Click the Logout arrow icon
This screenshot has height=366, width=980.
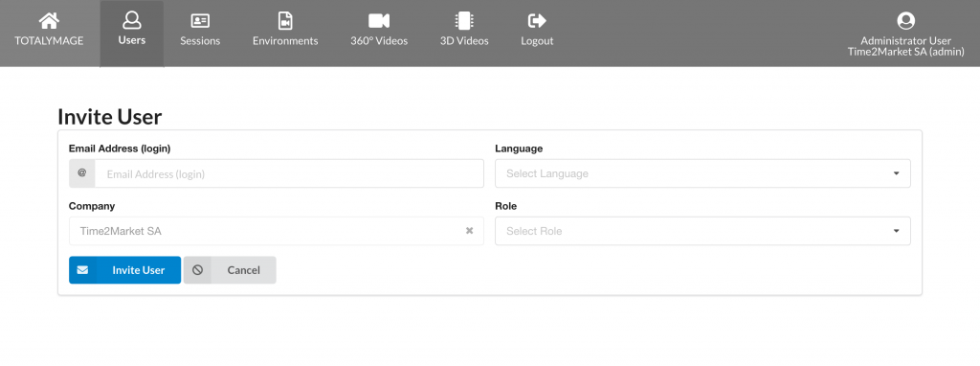click(x=537, y=21)
